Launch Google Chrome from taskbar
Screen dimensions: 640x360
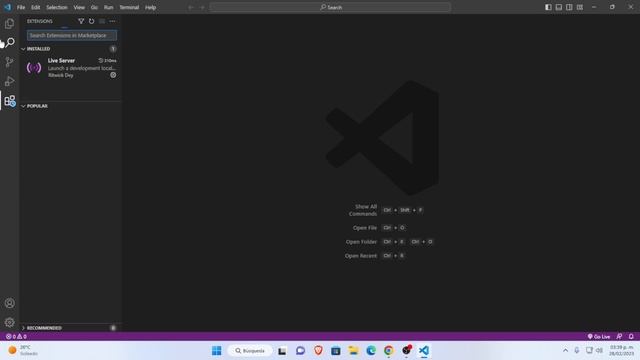coord(389,351)
